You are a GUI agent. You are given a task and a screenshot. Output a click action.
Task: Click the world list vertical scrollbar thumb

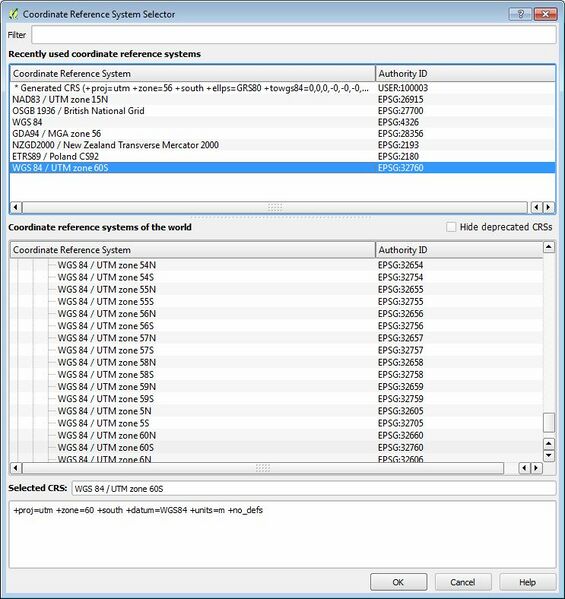coord(549,422)
